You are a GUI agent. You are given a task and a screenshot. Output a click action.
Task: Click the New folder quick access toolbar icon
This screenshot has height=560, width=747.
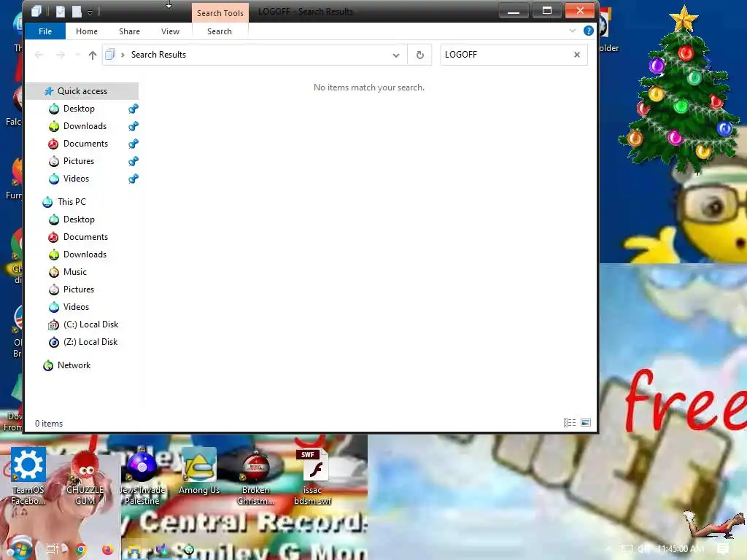tap(76, 12)
